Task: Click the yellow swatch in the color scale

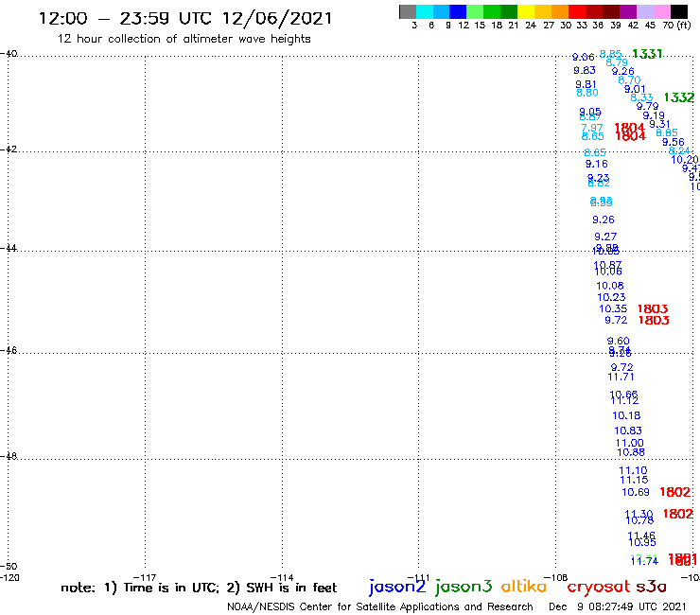Action: (x=526, y=11)
